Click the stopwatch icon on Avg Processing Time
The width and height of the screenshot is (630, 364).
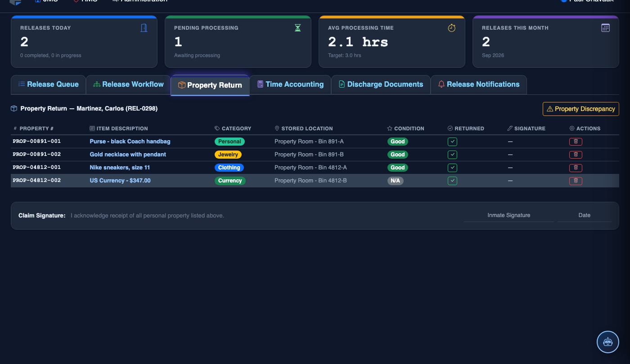[x=452, y=28]
